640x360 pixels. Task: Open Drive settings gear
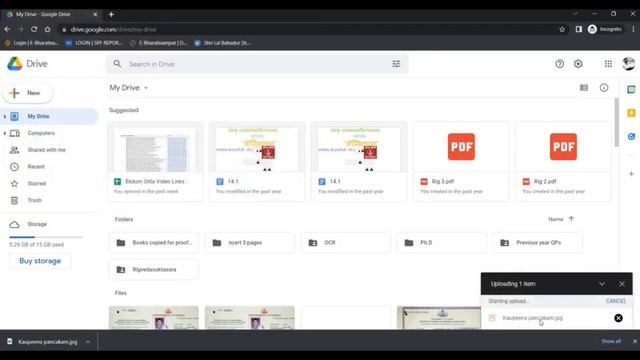coord(578,64)
